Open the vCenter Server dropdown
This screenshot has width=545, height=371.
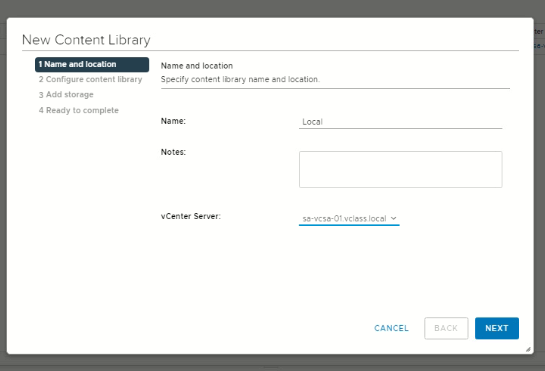tap(349, 218)
